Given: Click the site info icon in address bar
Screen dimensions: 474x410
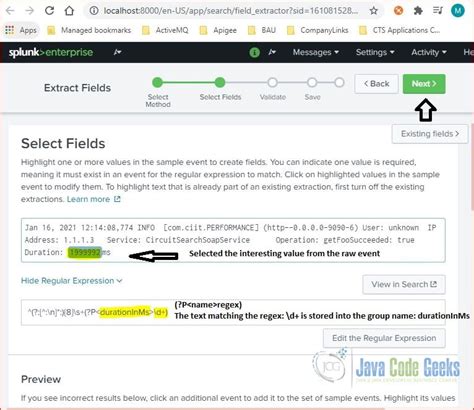Looking at the screenshot, I should pyautogui.click(x=94, y=11).
